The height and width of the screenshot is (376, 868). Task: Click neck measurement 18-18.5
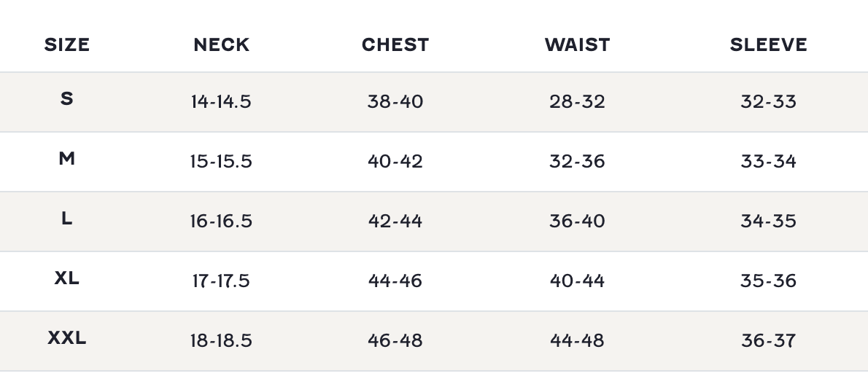pos(221,341)
